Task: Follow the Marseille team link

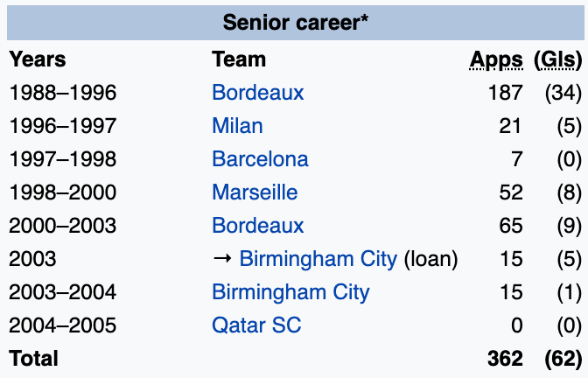Action: (x=255, y=192)
